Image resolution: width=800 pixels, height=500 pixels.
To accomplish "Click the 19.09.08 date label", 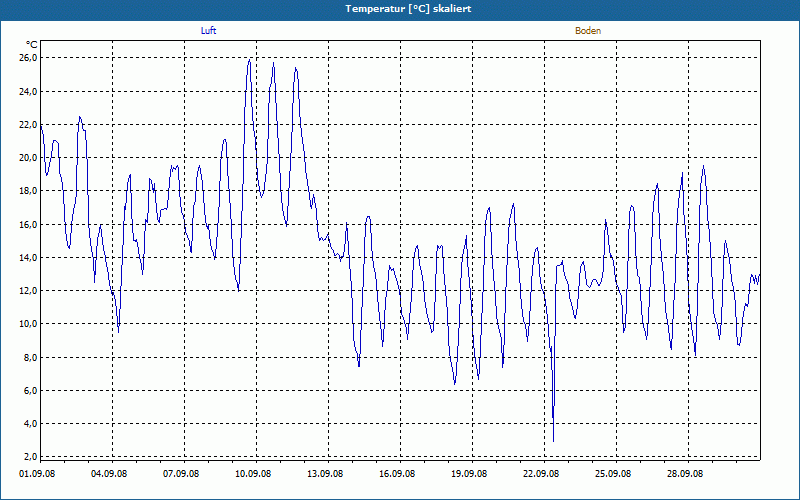I will [469, 473].
